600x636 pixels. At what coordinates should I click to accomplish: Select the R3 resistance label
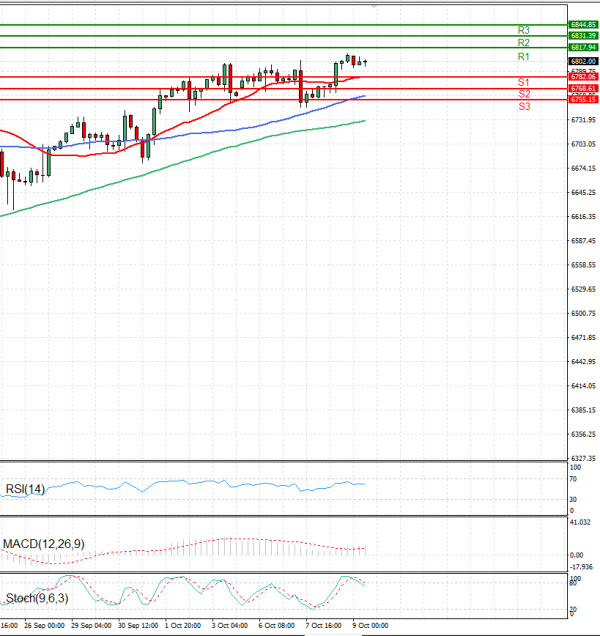[523, 30]
